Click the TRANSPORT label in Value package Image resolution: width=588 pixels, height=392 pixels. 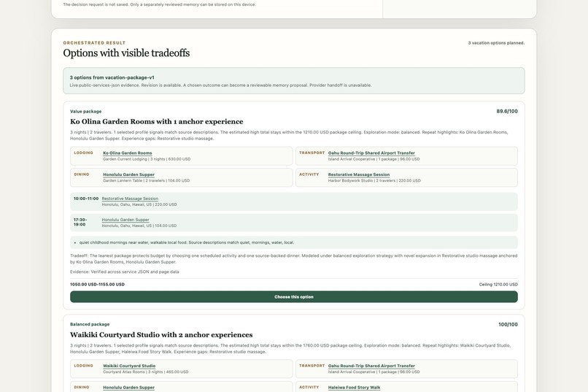(312, 153)
